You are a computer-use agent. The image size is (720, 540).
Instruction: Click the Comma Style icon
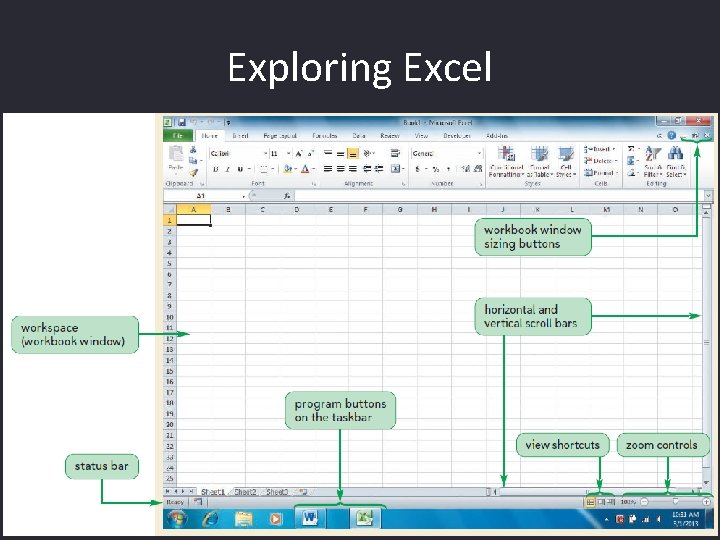[448, 169]
